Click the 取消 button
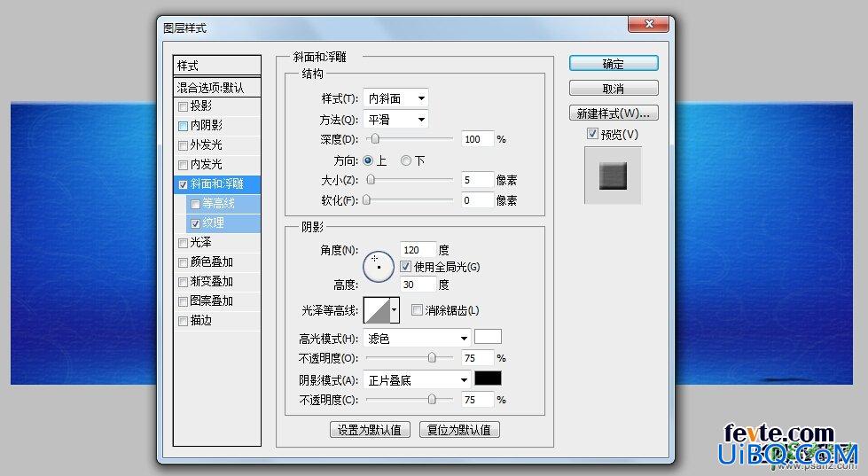 pos(614,88)
